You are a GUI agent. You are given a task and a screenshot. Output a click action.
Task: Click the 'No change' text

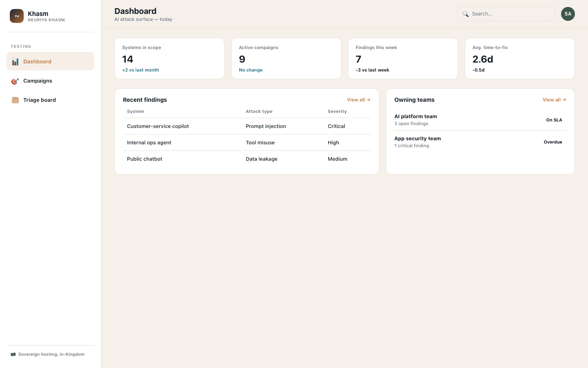point(251,70)
